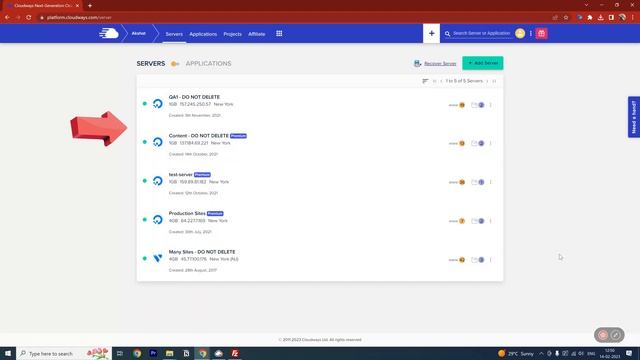Click the account name breadcrumb in navbar
The width and height of the screenshot is (640, 360).
click(x=138, y=33)
